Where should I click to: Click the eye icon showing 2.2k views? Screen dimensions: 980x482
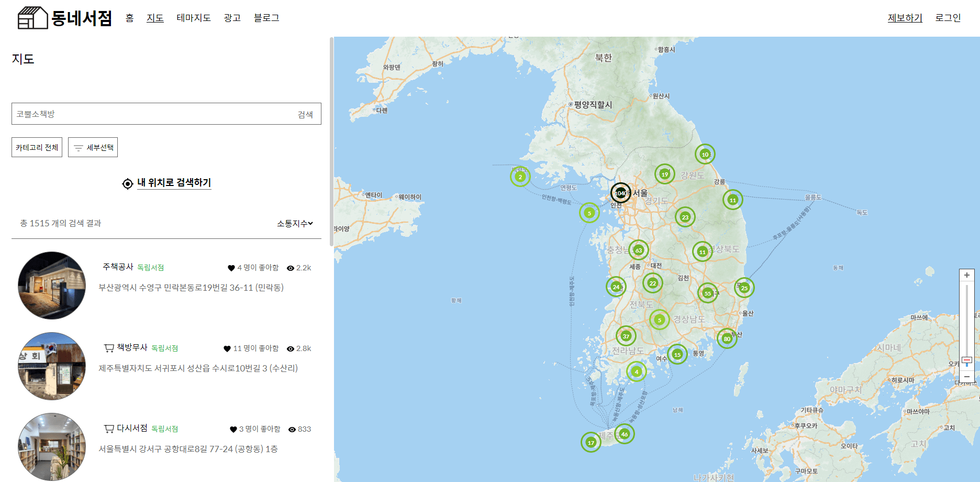[292, 267]
